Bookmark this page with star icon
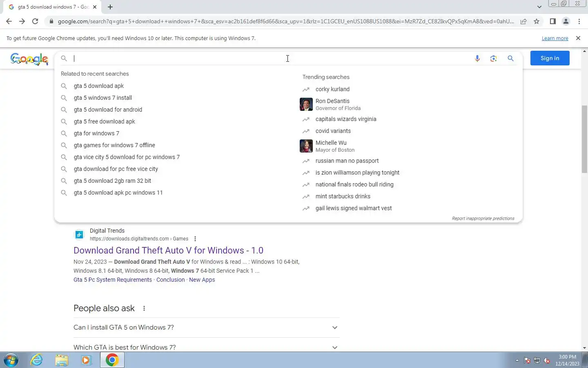The width and height of the screenshot is (588, 368). 537,21
